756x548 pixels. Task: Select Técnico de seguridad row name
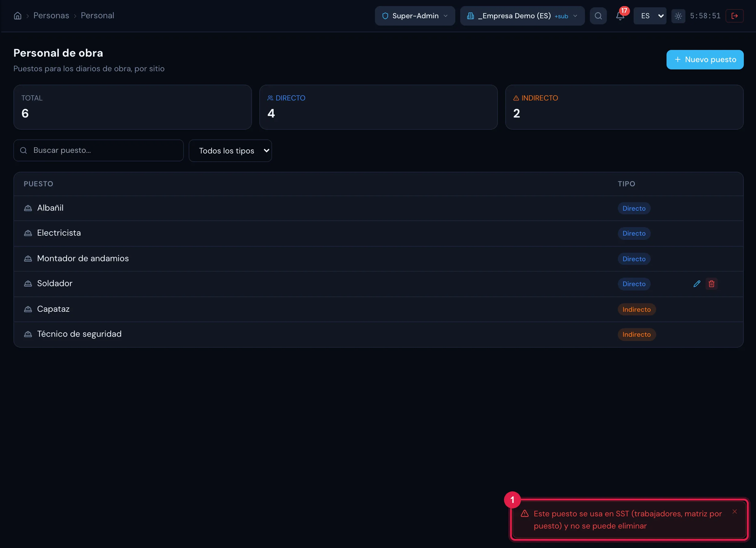79,334
